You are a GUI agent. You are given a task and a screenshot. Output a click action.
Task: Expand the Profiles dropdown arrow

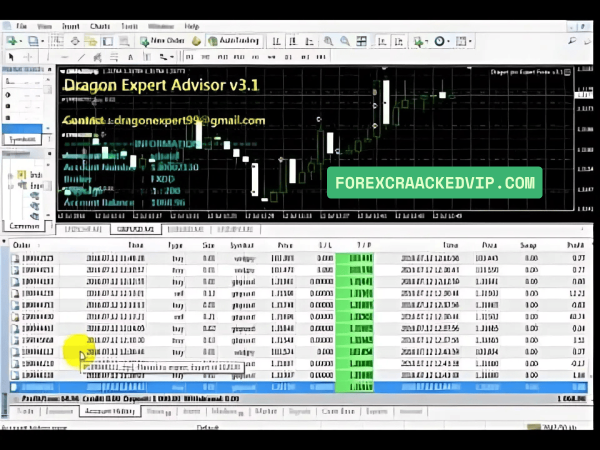coord(42,41)
